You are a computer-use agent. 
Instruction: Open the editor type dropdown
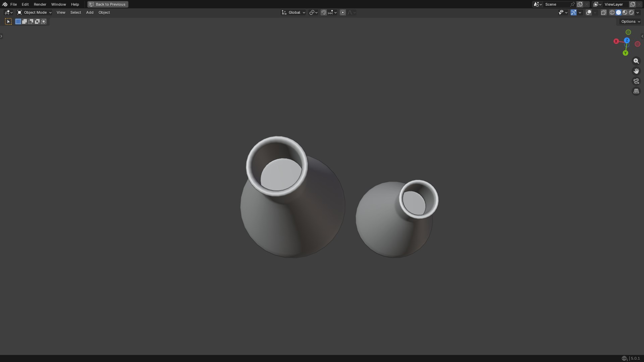pos(8,12)
